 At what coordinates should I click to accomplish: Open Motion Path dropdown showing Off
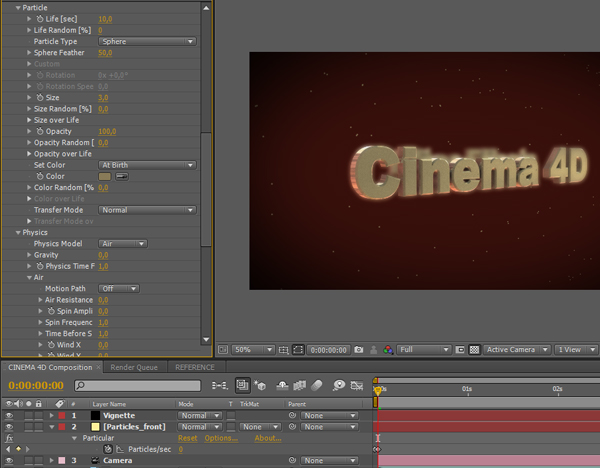[119, 289]
